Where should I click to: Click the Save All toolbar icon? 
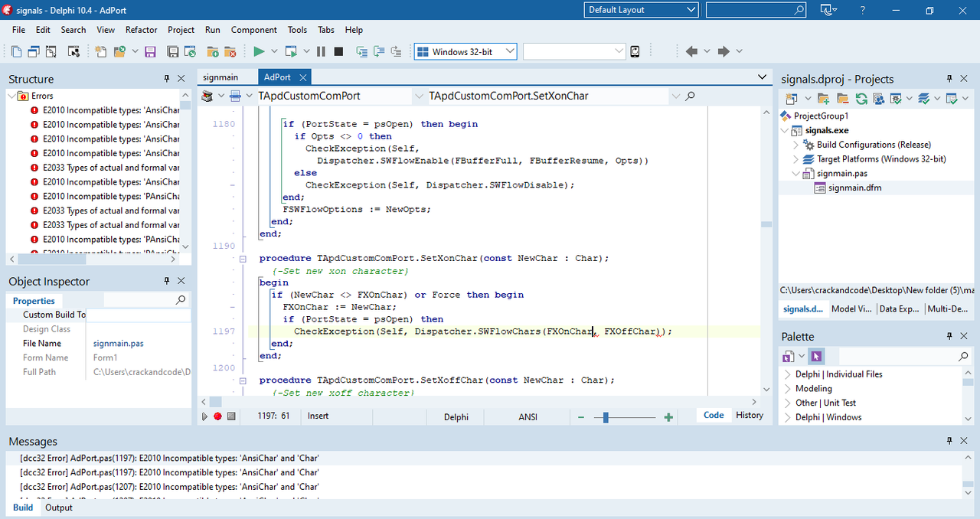(x=173, y=51)
